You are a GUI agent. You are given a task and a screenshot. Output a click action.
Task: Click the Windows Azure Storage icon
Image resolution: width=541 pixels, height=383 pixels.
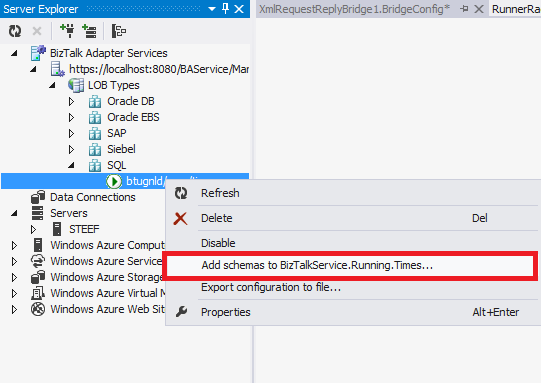tap(38, 277)
